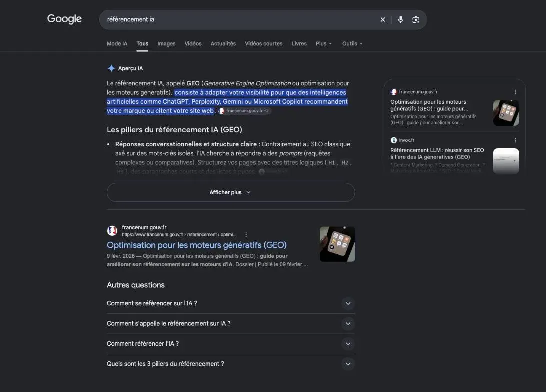Start voice search with the microphone icon

tap(400, 20)
